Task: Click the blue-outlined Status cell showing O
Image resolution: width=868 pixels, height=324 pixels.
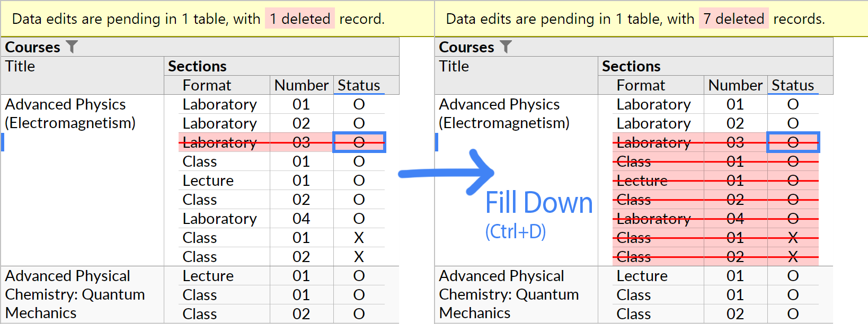Action: [x=359, y=142]
